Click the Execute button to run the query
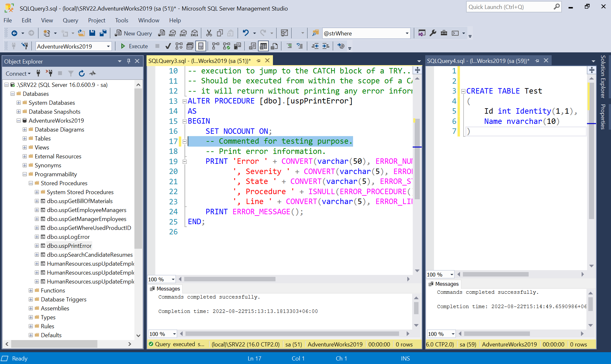 (134, 46)
